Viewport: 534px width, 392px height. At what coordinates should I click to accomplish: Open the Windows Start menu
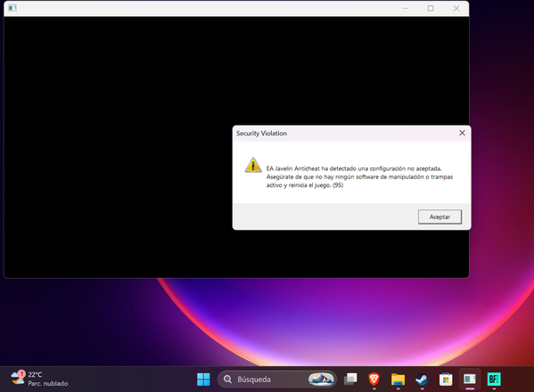point(203,379)
